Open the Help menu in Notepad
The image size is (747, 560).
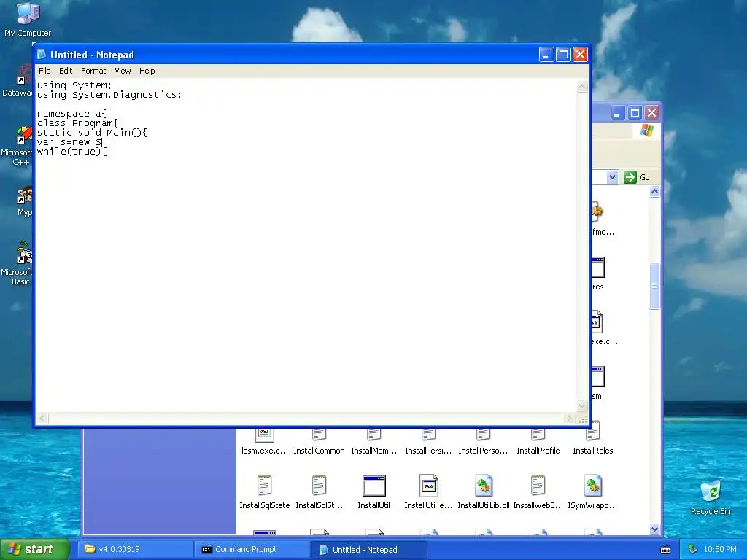click(x=147, y=71)
